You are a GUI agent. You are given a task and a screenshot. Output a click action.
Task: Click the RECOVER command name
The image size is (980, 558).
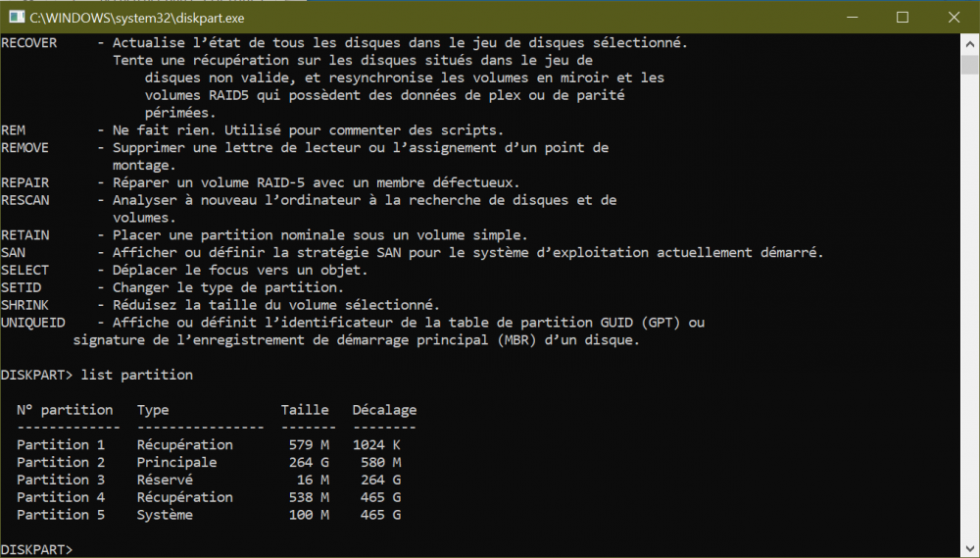pyautogui.click(x=29, y=42)
